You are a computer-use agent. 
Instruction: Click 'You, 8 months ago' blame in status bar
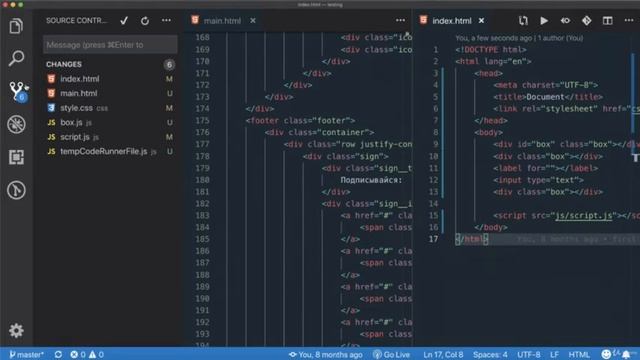tap(326, 354)
